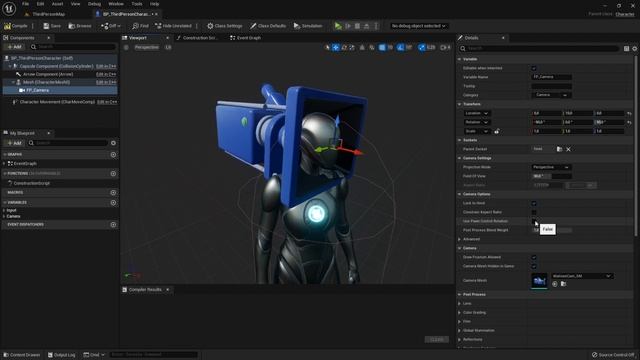The height and width of the screenshot is (360, 640).
Task: Select the scale gizmo tool in viewport
Action: pos(352,47)
